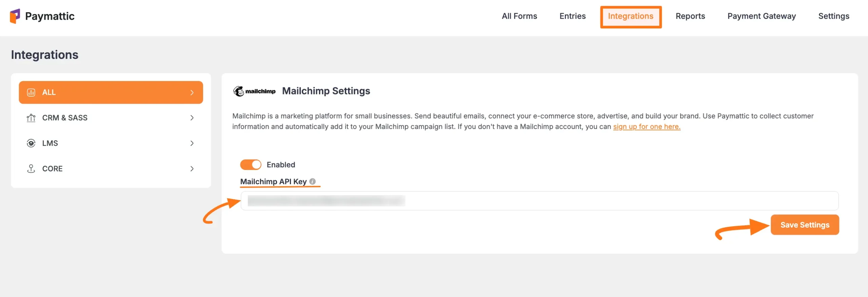
Task: Click the Mailchimp logo
Action: click(x=254, y=91)
